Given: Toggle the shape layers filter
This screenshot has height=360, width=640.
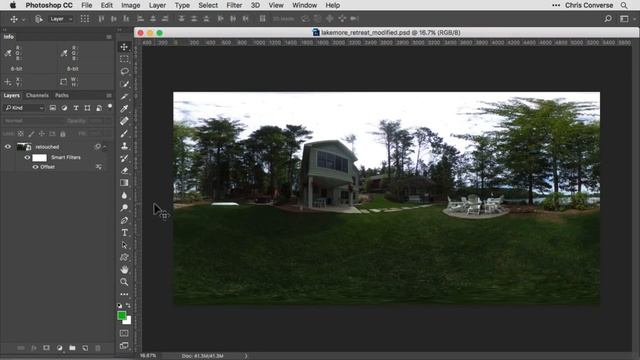Looking at the screenshot, I should click(87, 108).
